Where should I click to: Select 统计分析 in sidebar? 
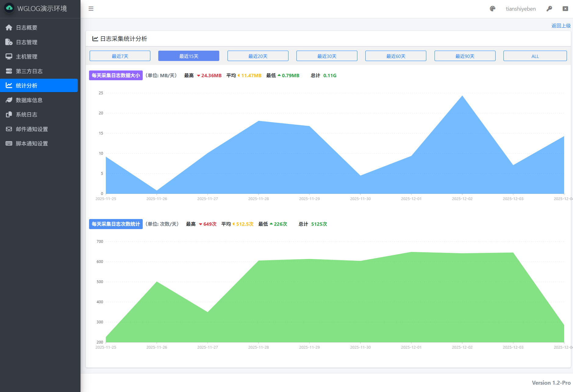pyautogui.click(x=39, y=85)
